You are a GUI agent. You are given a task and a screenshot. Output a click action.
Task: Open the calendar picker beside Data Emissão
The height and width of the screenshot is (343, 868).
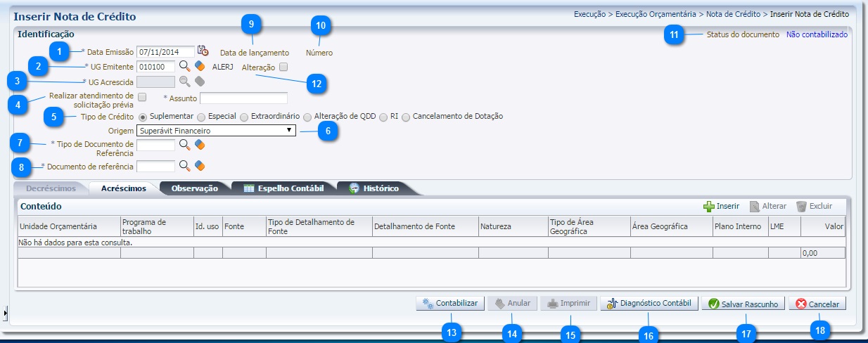[203, 51]
